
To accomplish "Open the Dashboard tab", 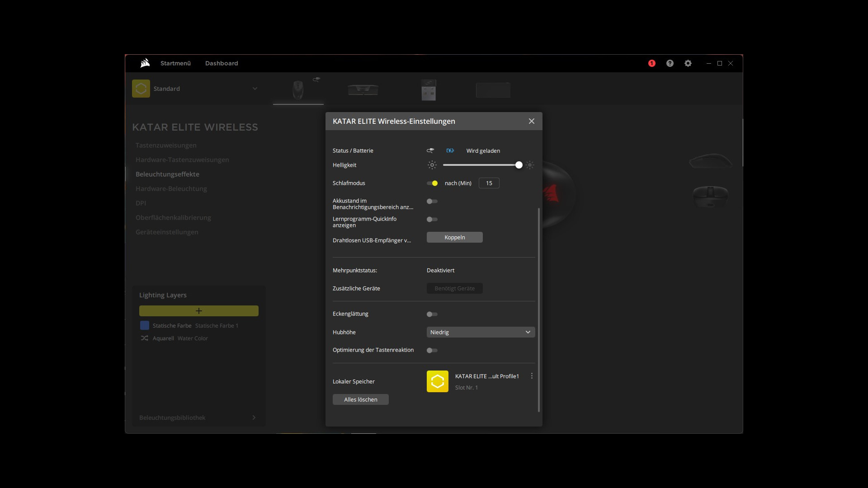I will pos(221,63).
